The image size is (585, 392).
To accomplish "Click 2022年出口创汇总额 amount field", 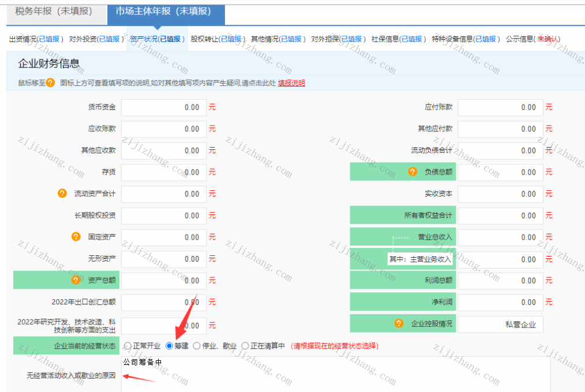I will pos(164,302).
